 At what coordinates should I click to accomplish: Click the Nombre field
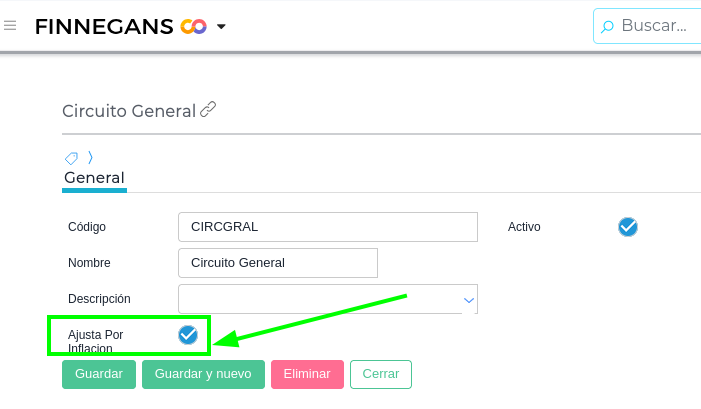coord(277,263)
